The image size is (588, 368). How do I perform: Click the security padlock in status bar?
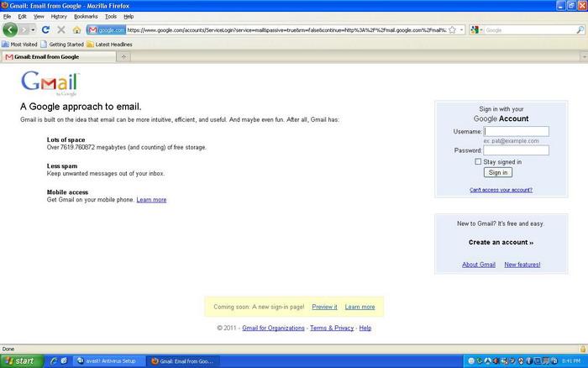point(583,349)
